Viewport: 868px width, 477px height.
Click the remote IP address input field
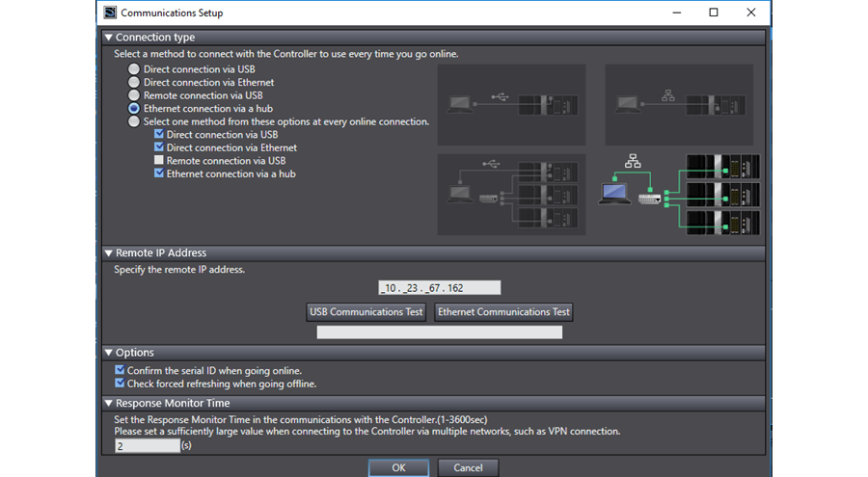coord(440,287)
